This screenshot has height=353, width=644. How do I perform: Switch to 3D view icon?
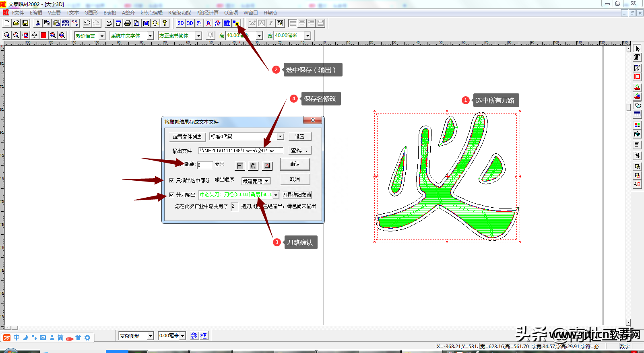pyautogui.click(x=190, y=23)
